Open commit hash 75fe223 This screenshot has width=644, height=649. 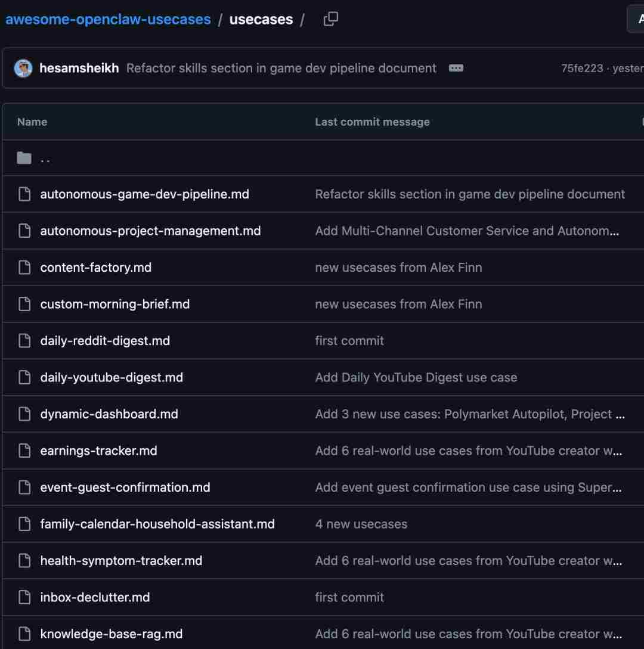tap(582, 68)
